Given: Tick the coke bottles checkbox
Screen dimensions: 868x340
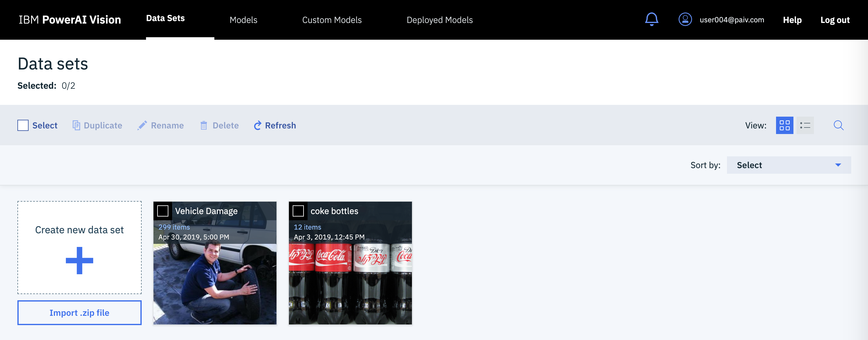Looking at the screenshot, I should (298, 211).
